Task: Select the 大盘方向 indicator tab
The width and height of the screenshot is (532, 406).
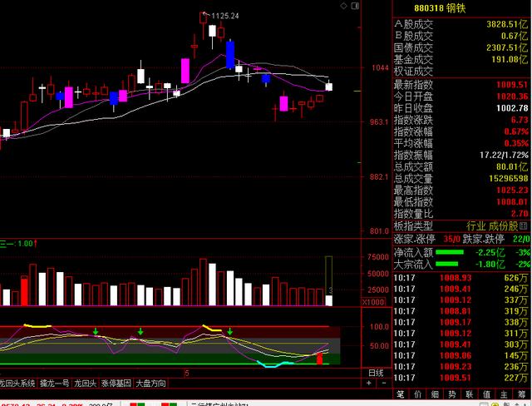Action: 150,384
